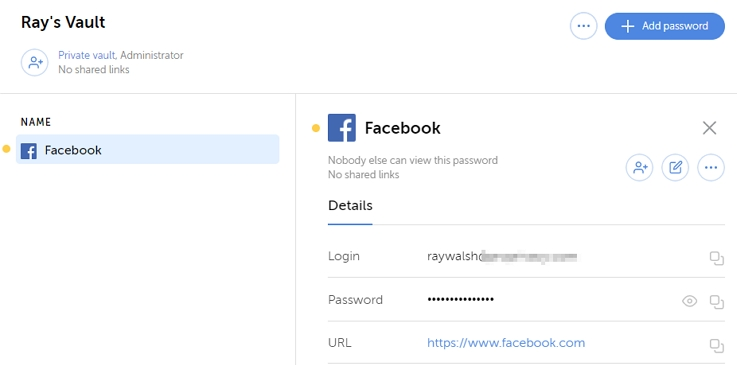Click the Facebook icon in the list

[x=29, y=151]
